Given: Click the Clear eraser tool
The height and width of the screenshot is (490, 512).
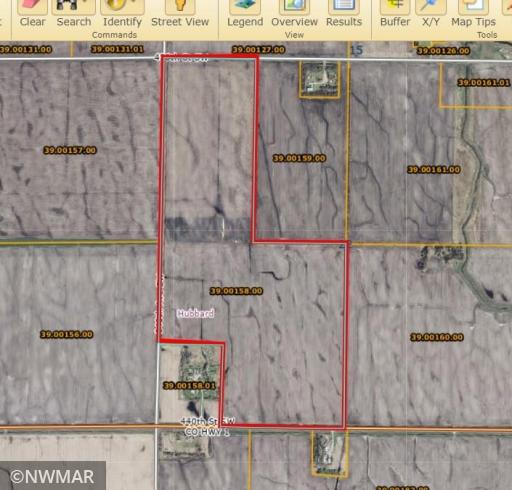Looking at the screenshot, I should [x=32, y=13].
